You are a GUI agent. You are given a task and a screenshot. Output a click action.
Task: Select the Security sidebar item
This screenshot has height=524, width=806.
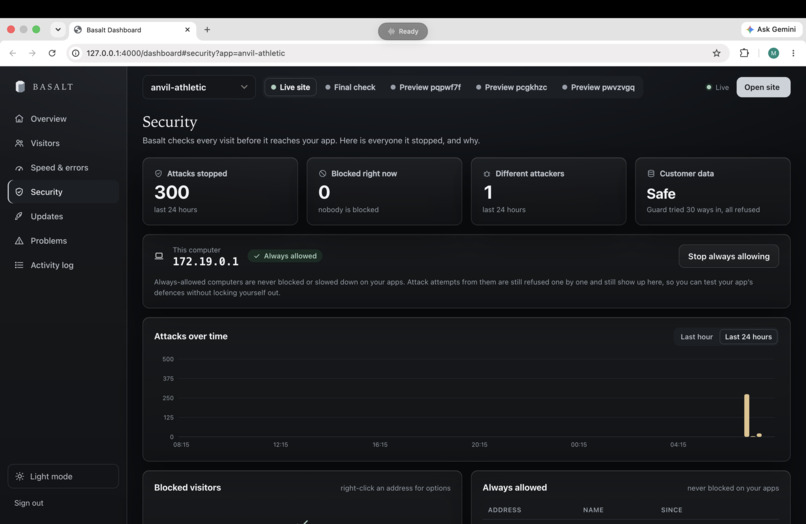(63, 192)
